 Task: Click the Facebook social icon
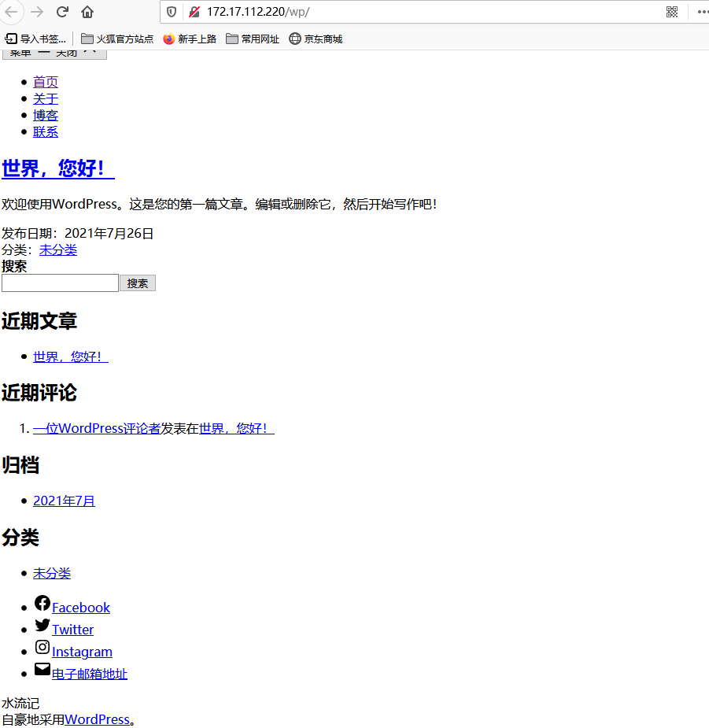(42, 604)
